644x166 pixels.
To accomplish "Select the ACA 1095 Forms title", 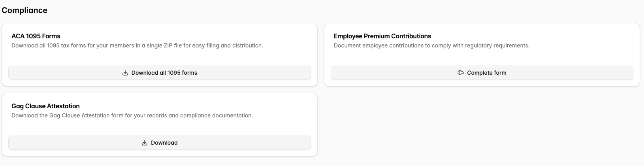I will 36,36.
